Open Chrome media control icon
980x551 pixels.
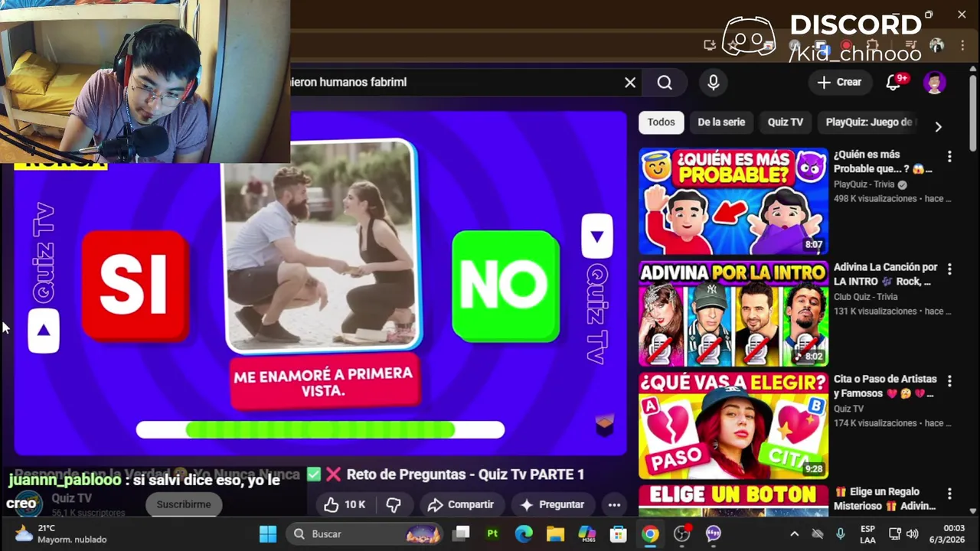click(911, 45)
